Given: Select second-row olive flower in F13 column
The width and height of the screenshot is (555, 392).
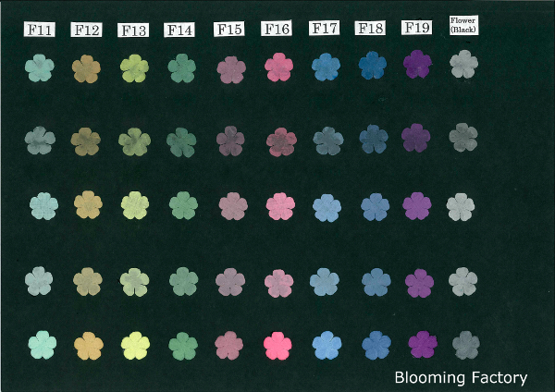Looking at the screenshot, I should [x=134, y=141].
